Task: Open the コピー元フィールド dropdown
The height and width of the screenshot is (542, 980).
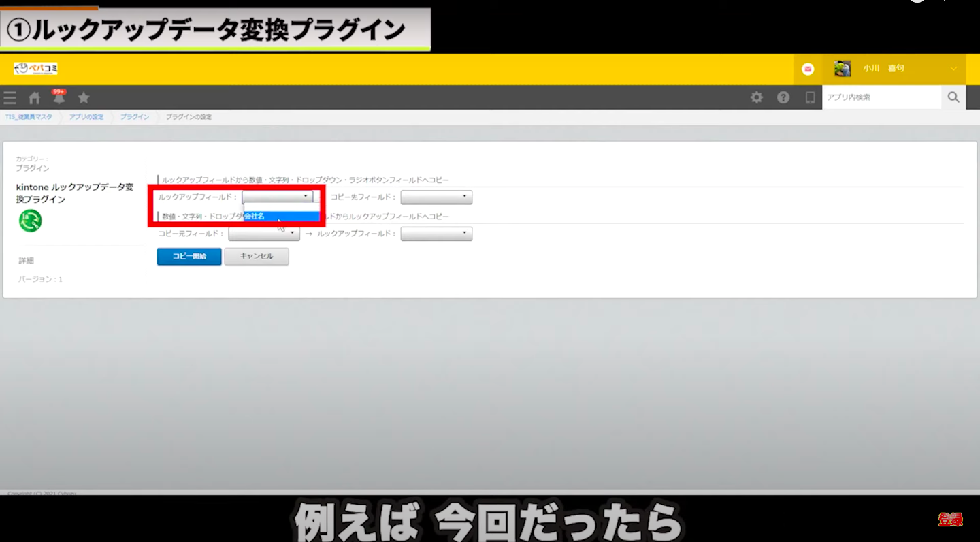Action: (264, 234)
